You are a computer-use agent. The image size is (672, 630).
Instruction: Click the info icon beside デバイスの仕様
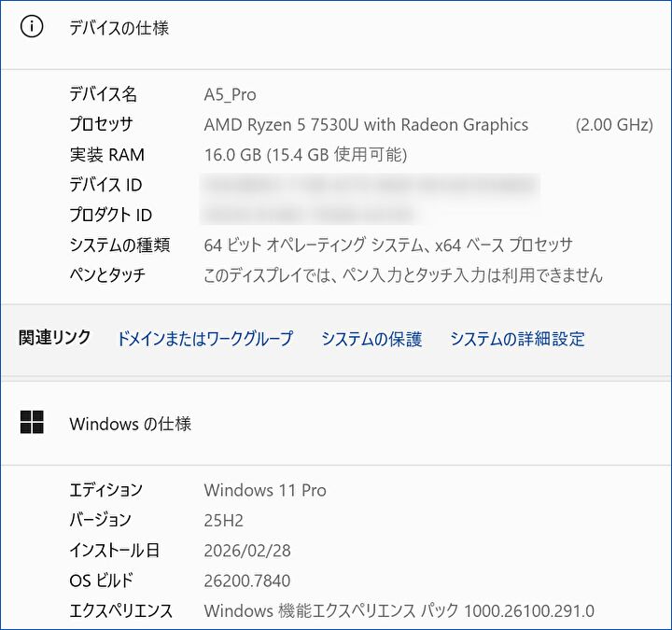[32, 27]
